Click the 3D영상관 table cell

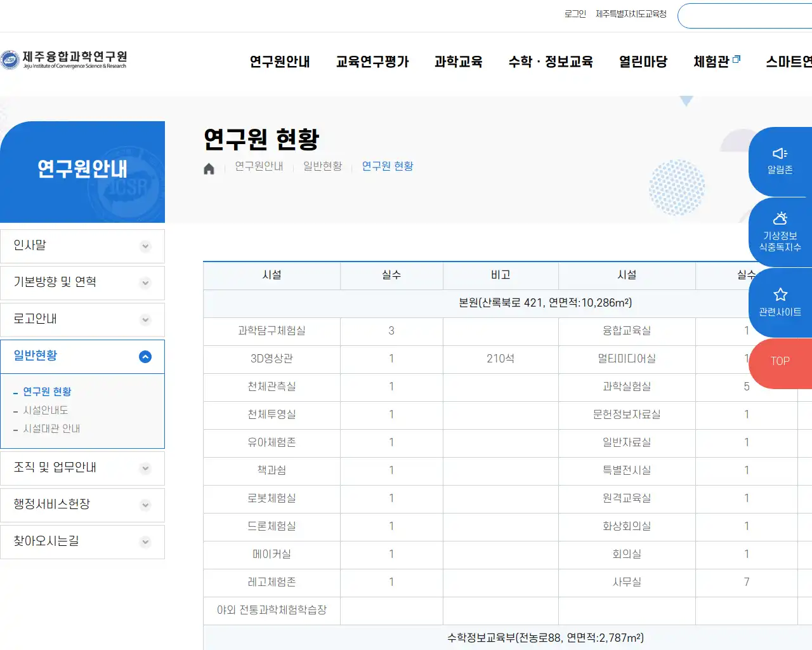pyautogui.click(x=272, y=359)
